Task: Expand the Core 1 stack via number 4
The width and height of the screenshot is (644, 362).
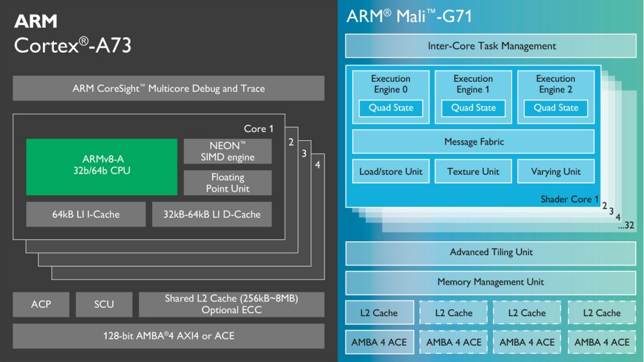Action: [318, 164]
